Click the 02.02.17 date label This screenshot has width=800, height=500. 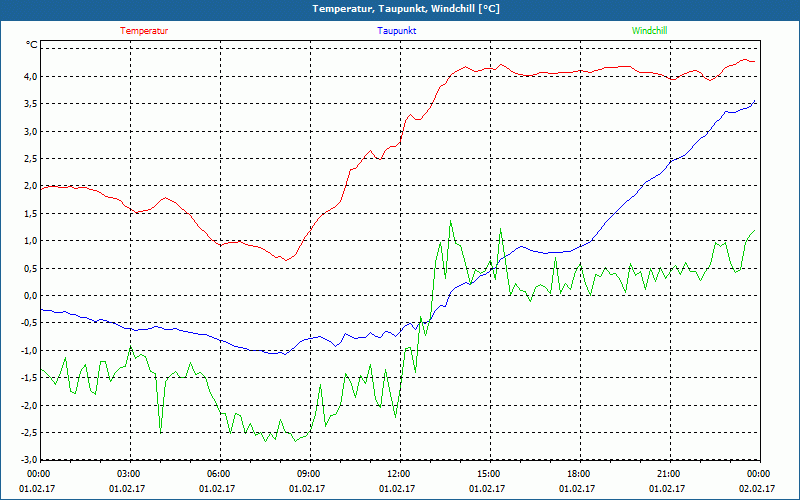coord(757,489)
